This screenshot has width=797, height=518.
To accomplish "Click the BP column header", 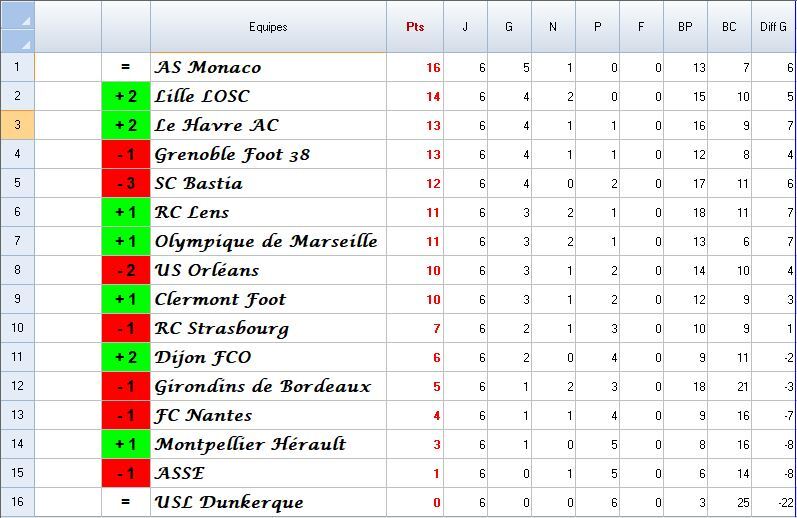I will tap(685, 27).
